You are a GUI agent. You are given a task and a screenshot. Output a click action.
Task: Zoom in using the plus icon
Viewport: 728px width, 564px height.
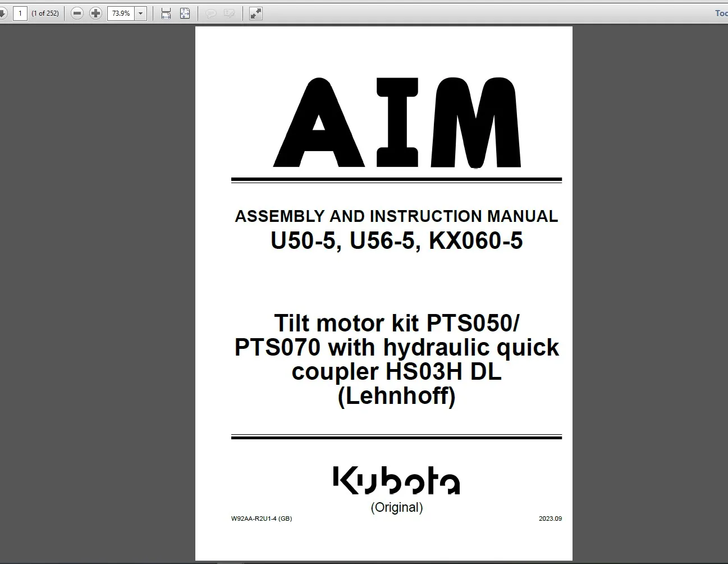coord(95,13)
